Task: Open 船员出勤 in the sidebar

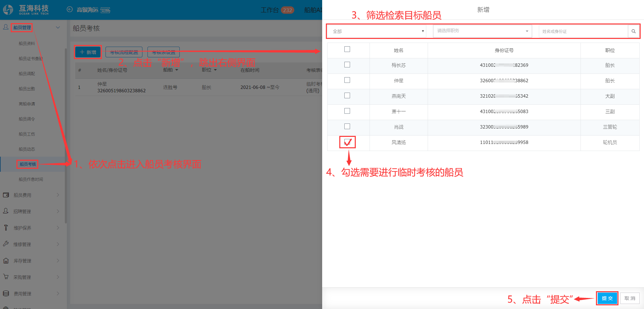Action: pos(27,89)
